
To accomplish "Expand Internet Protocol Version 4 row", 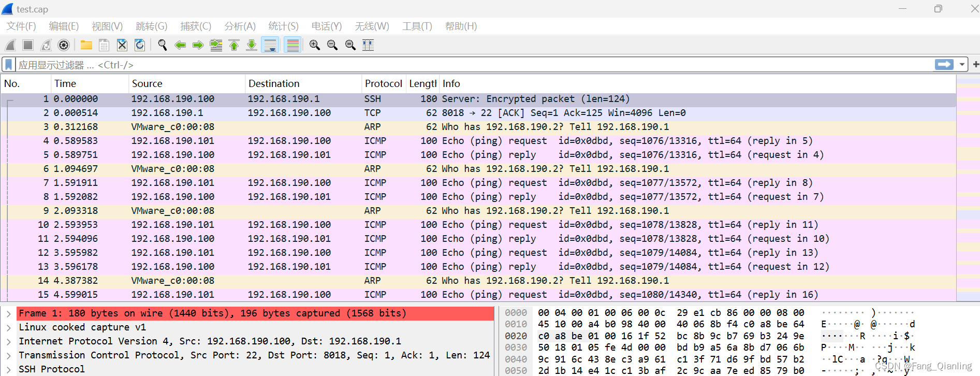I will coord(9,341).
